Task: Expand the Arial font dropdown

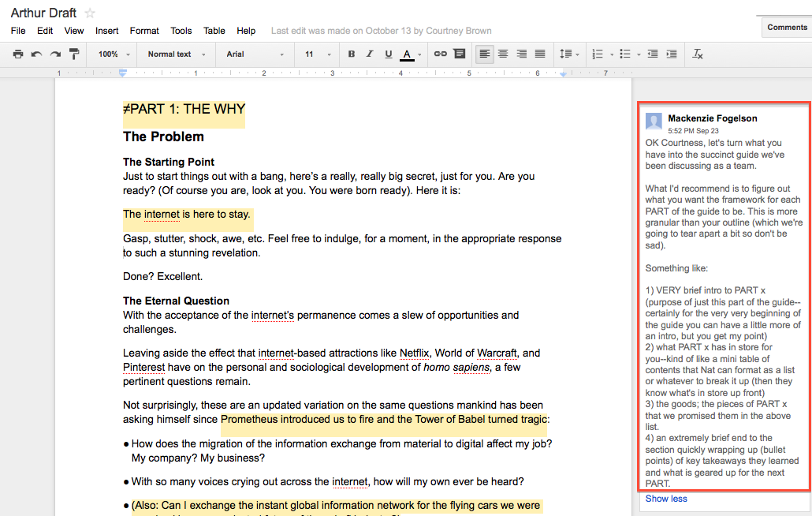Action: [x=255, y=54]
